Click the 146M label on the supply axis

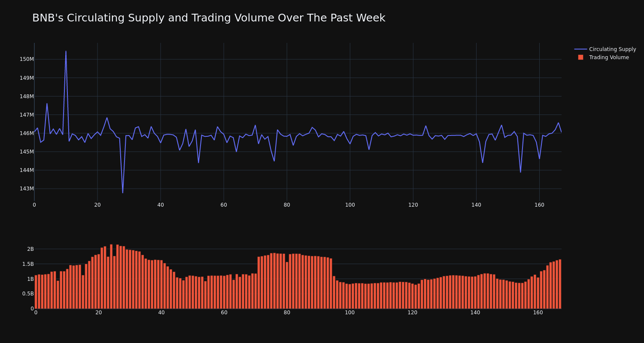(x=27, y=133)
